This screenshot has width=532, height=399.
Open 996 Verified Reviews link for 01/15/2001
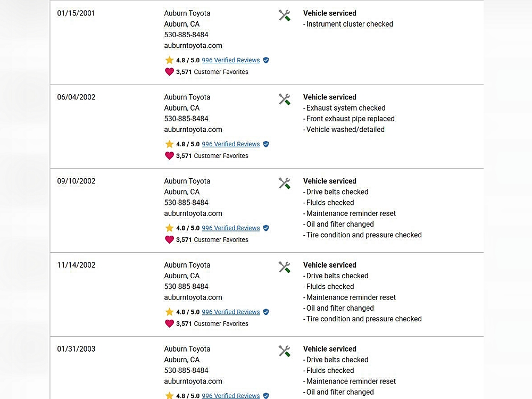[231, 60]
